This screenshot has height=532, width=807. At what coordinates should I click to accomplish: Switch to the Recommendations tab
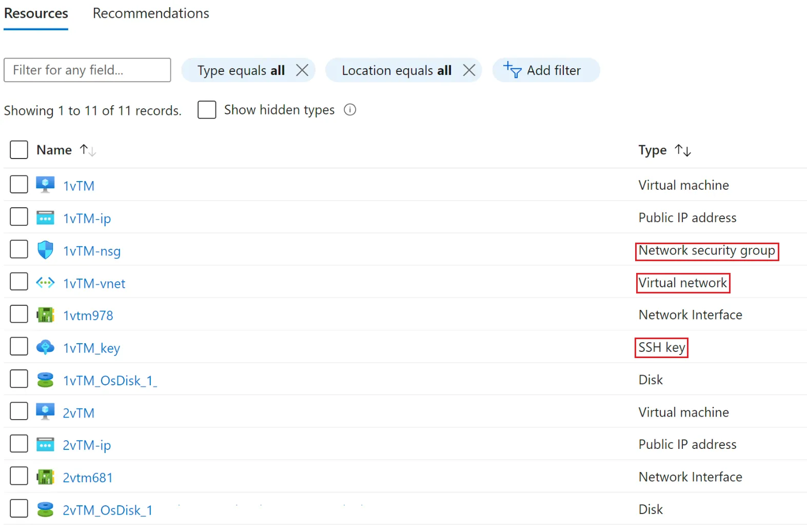tap(151, 13)
